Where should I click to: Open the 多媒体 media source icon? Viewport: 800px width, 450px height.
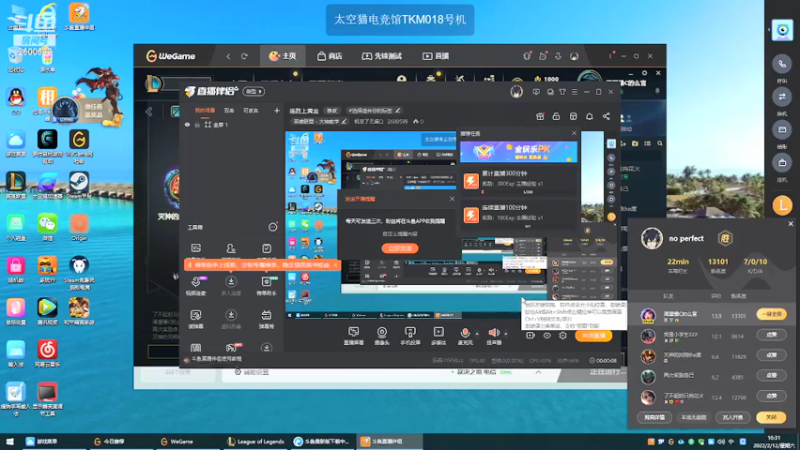point(438,336)
